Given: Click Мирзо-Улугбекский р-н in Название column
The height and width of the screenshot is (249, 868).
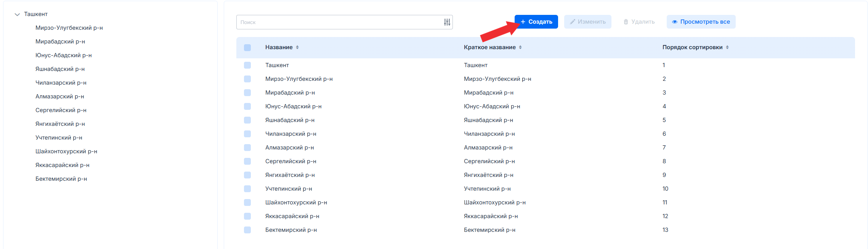Looking at the screenshot, I should (299, 79).
